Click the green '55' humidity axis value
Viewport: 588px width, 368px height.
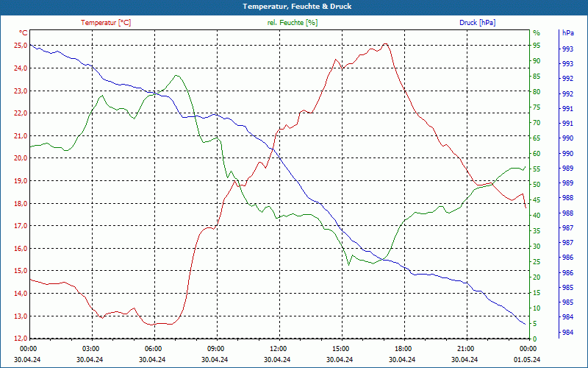(x=537, y=169)
